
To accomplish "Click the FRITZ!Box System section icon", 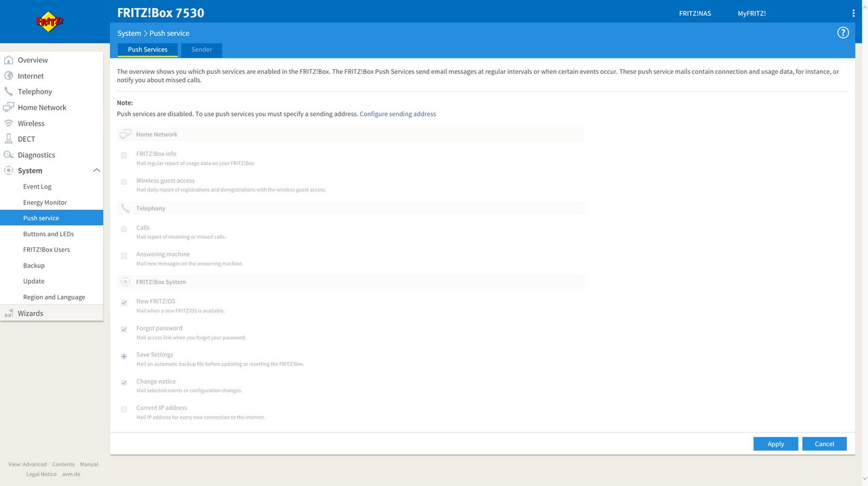I will tap(125, 282).
